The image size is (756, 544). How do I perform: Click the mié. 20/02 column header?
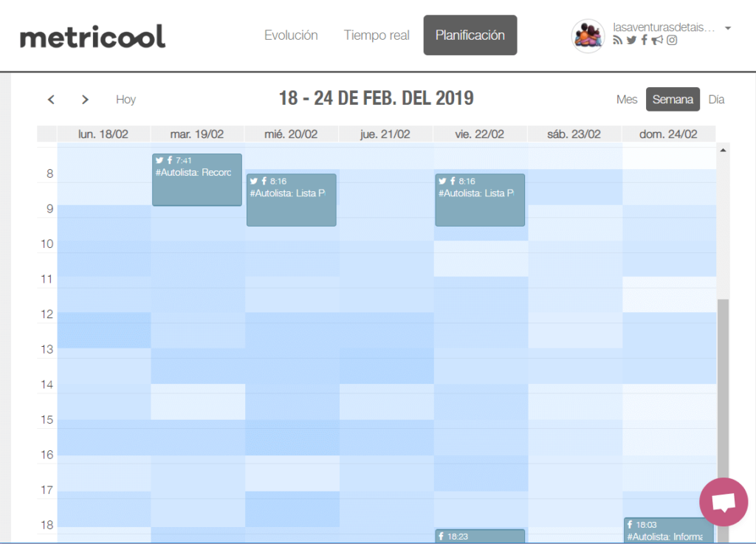[291, 134]
